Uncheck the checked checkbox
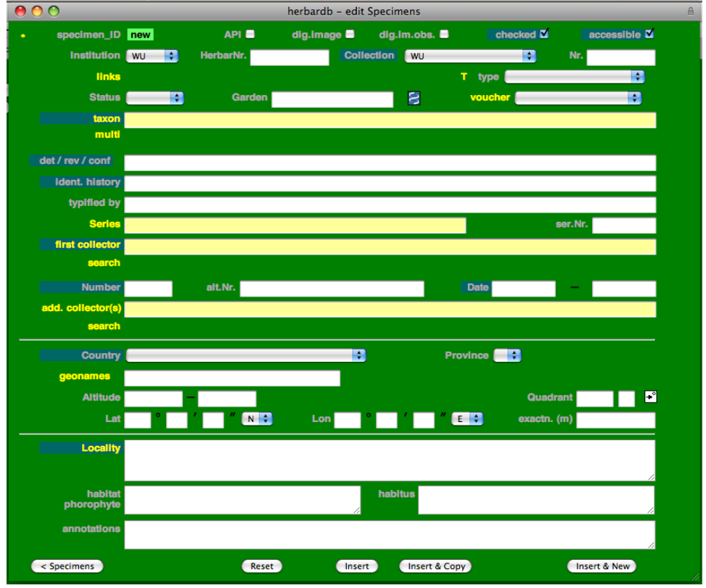 544,34
